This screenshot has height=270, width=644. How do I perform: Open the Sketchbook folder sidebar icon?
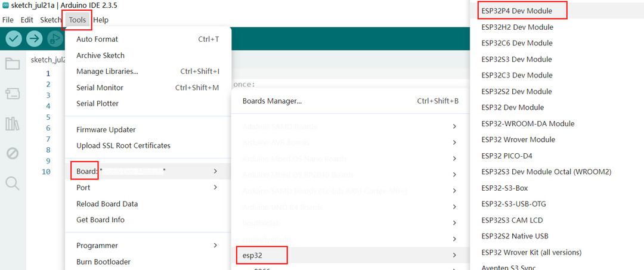[x=13, y=64]
